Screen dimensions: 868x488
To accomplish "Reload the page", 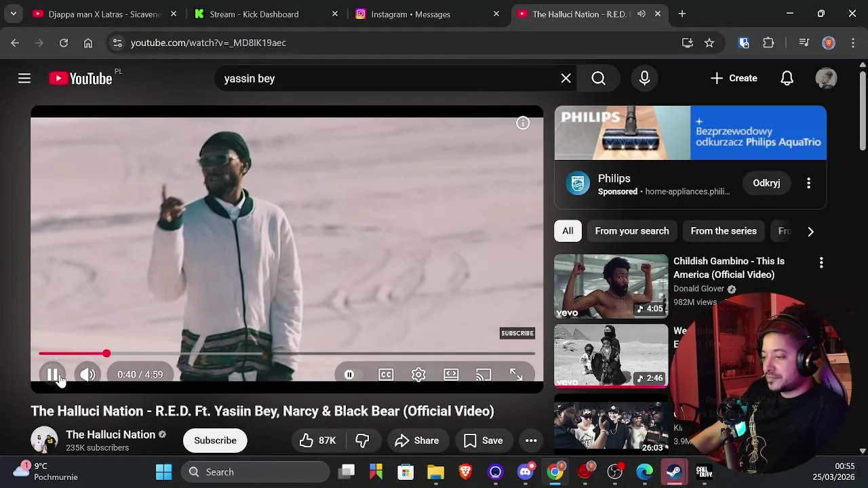I will (x=64, y=43).
